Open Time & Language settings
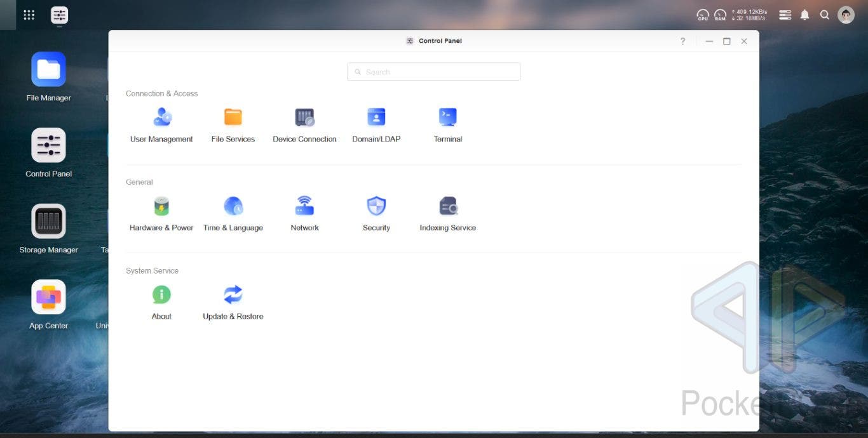 point(233,214)
